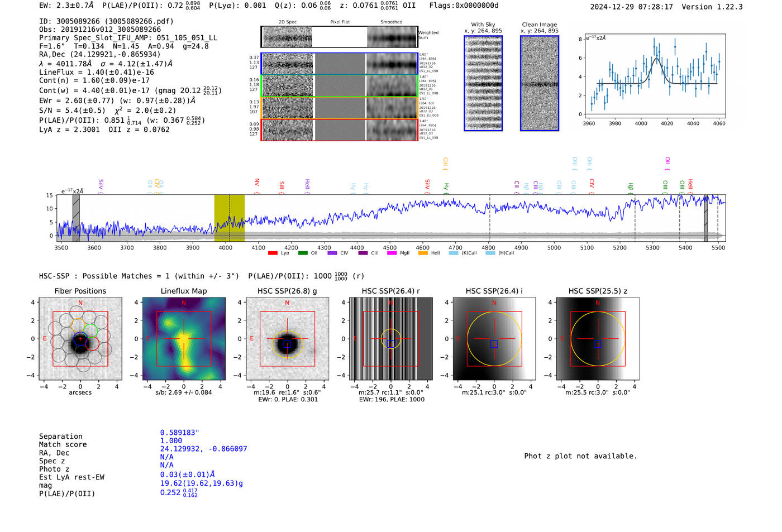Screen dimensions: 782x532
Task: Click the (K)CaII legend swatch
Action: pos(453,253)
